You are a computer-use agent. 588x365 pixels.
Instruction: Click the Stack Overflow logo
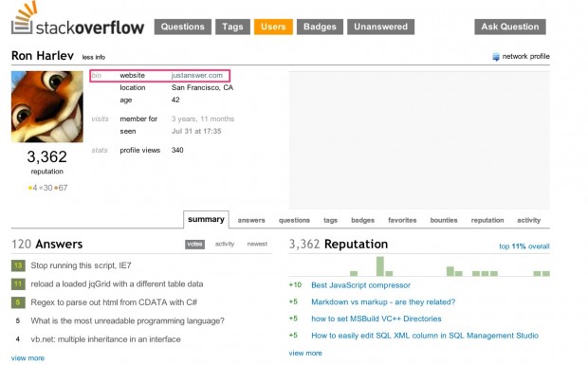pyautogui.click(x=78, y=20)
